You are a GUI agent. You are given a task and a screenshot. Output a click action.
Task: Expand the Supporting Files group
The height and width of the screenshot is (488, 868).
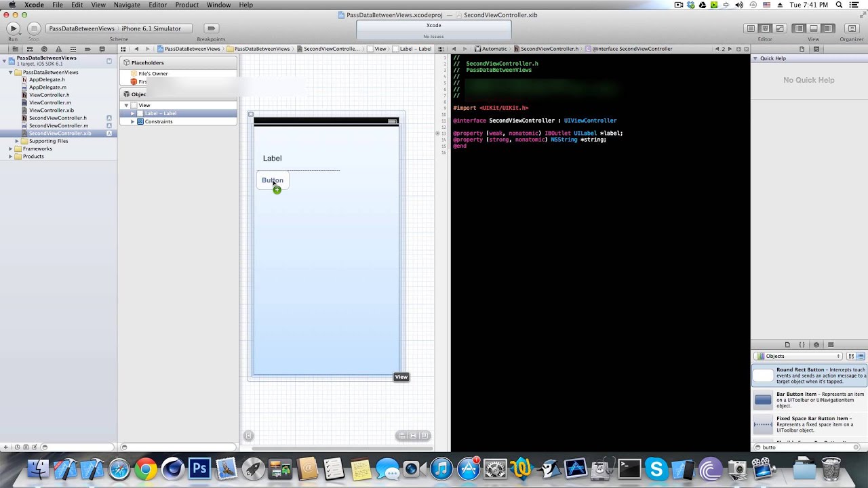coord(17,141)
